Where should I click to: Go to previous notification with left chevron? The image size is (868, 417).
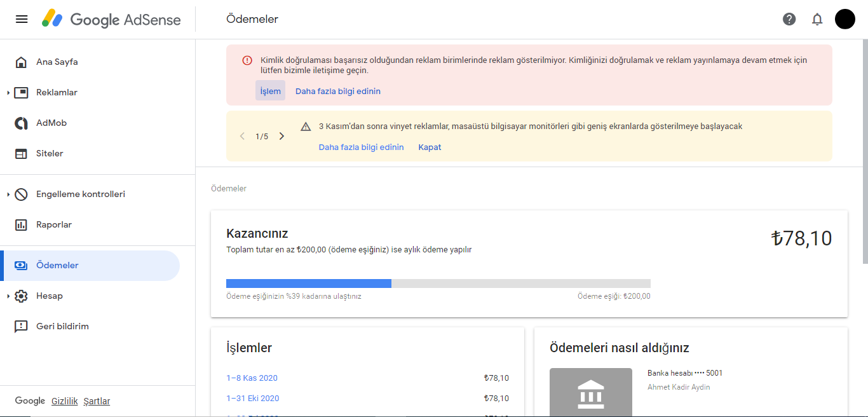[x=242, y=136]
